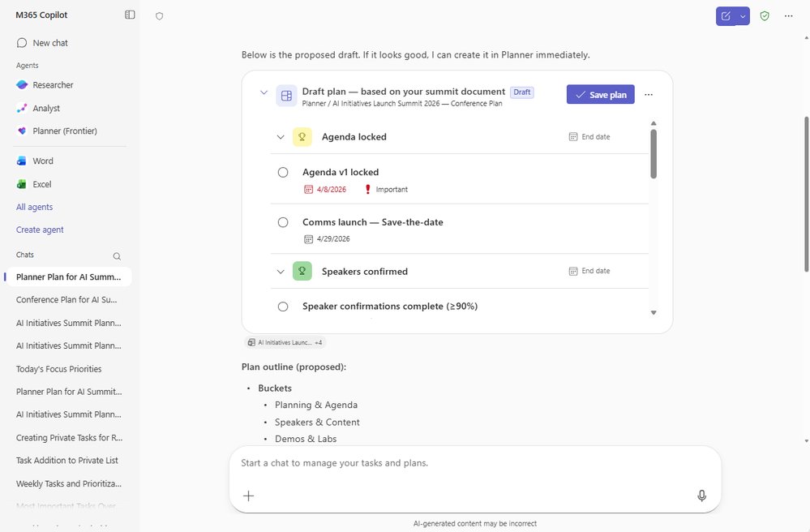Check off the Comms launch — Save-the-date task
810x532 pixels.
[283, 221]
